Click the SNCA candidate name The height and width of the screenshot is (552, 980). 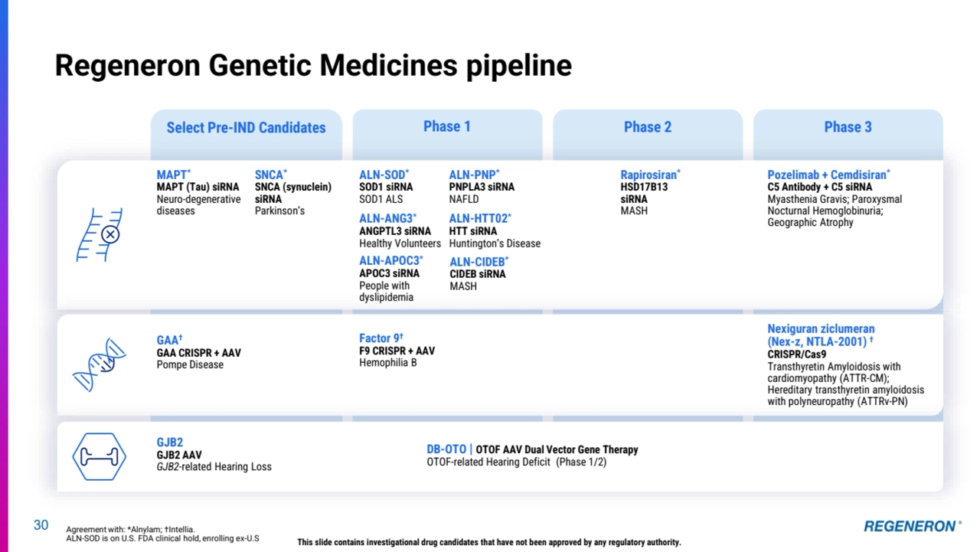[271, 175]
